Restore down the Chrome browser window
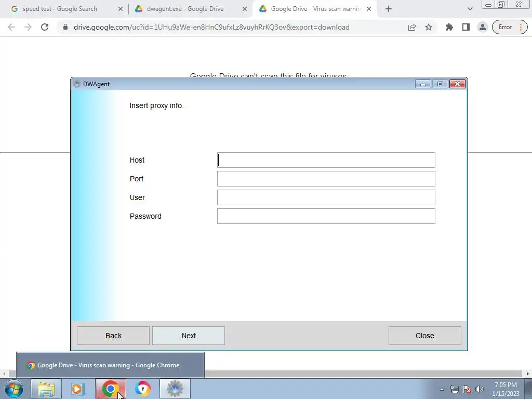Screen dimensions: 532x399 [x=501, y=5]
